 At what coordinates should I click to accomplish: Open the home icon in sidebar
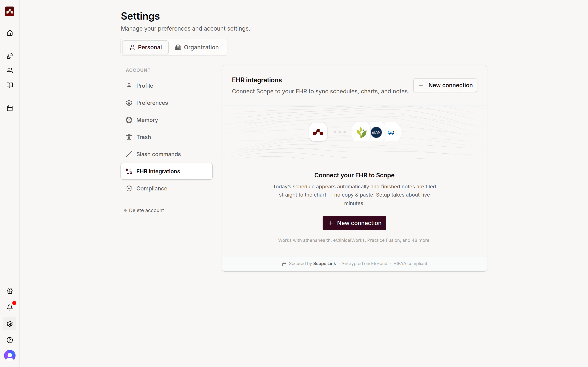(10, 33)
